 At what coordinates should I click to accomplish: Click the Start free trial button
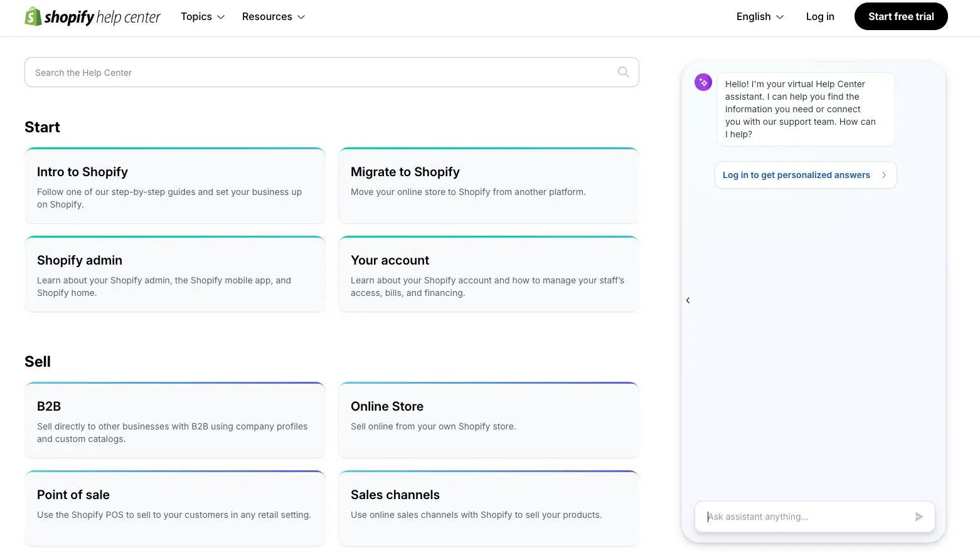click(901, 17)
